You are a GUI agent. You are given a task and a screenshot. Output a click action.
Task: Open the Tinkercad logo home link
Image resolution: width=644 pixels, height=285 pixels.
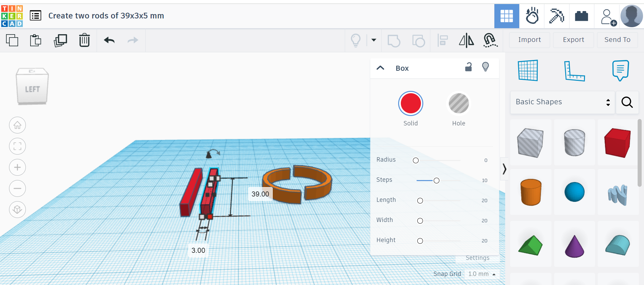(12, 16)
